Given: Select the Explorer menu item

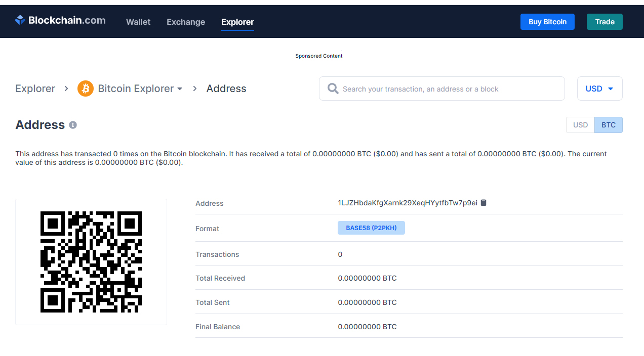Looking at the screenshot, I should pos(237,22).
